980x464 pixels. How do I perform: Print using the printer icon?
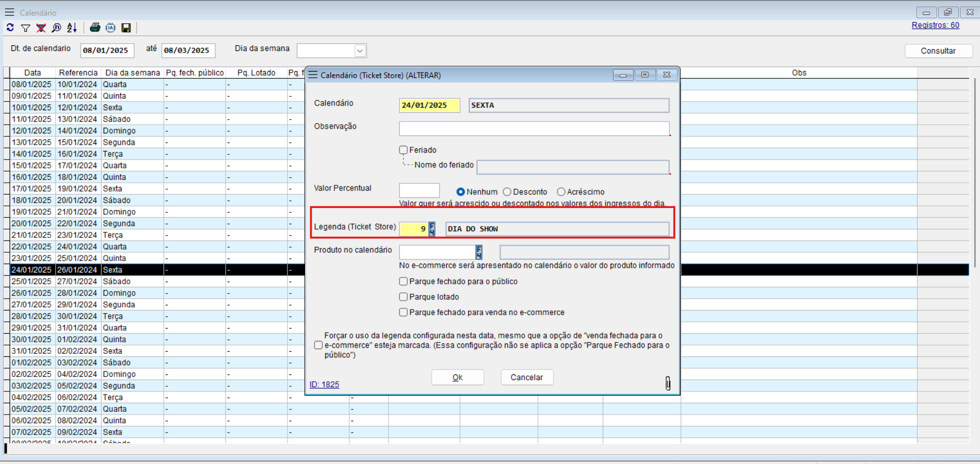point(95,28)
